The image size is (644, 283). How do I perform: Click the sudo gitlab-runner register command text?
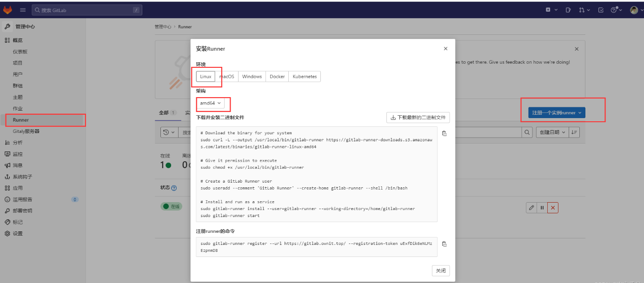[x=316, y=247]
